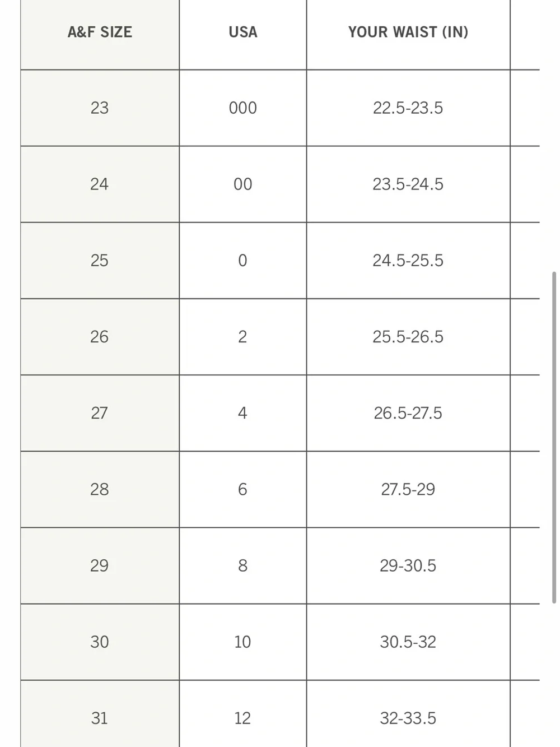Click the YOUR WAIST (IN) column header
The width and height of the screenshot is (560, 747).
click(408, 33)
